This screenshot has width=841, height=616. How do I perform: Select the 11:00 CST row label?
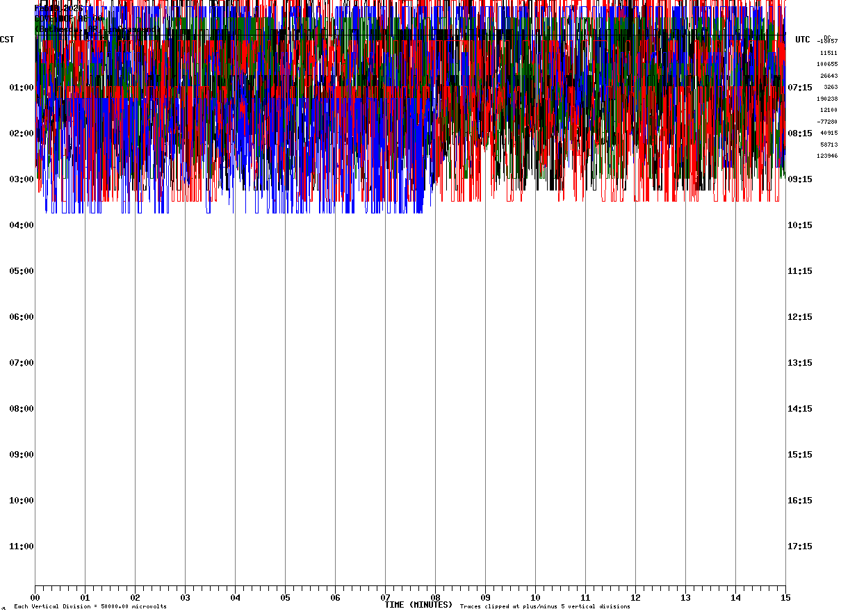22,546
